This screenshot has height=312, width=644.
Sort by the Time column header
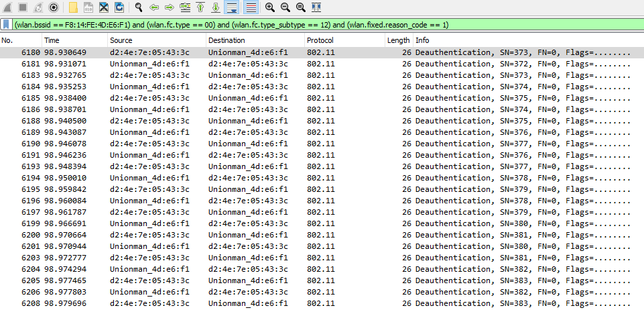[x=75, y=40]
